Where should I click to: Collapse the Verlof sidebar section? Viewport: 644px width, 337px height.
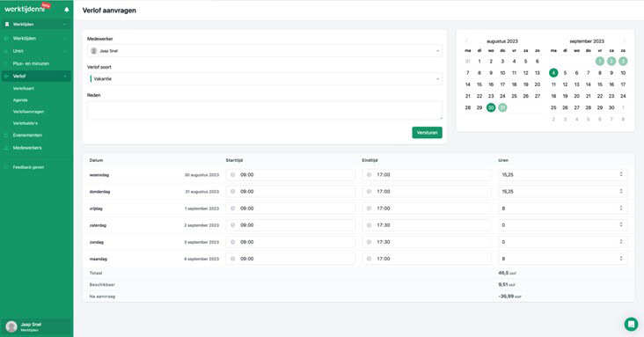tap(36, 76)
